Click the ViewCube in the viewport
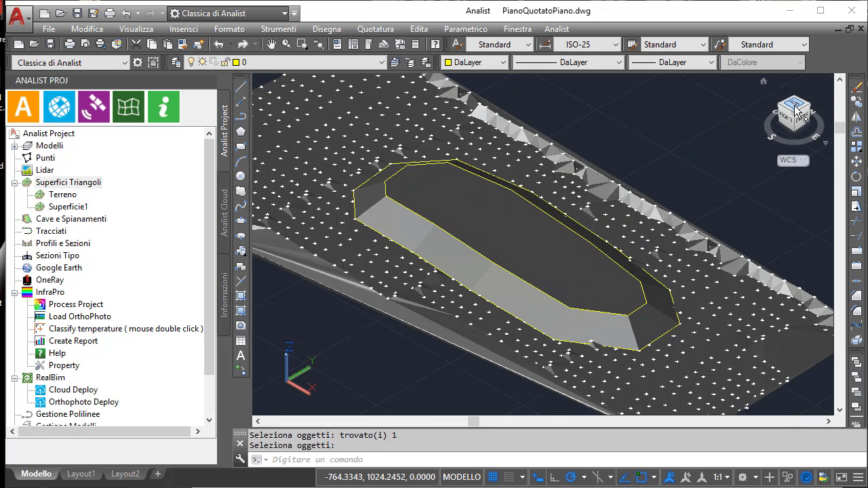Image resolution: width=868 pixels, height=488 pixels. (x=792, y=113)
